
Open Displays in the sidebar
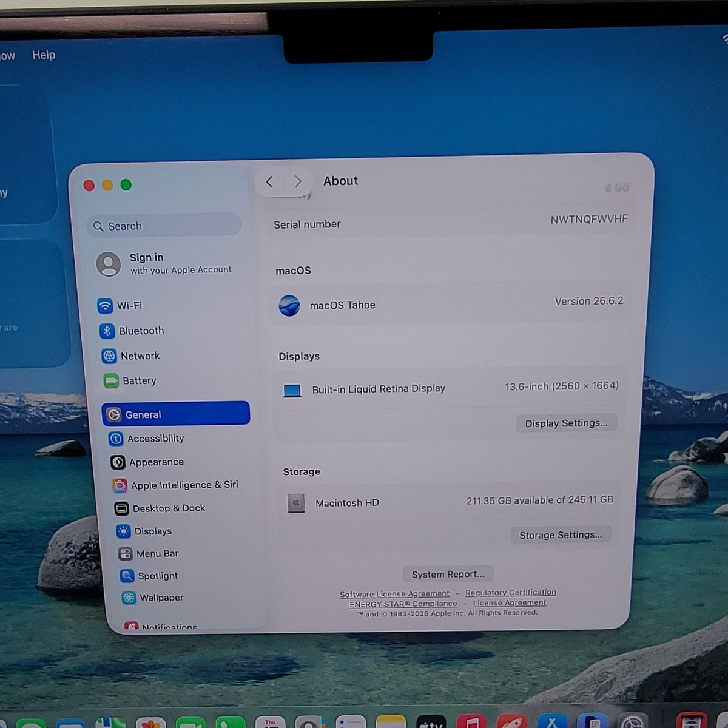144,531
